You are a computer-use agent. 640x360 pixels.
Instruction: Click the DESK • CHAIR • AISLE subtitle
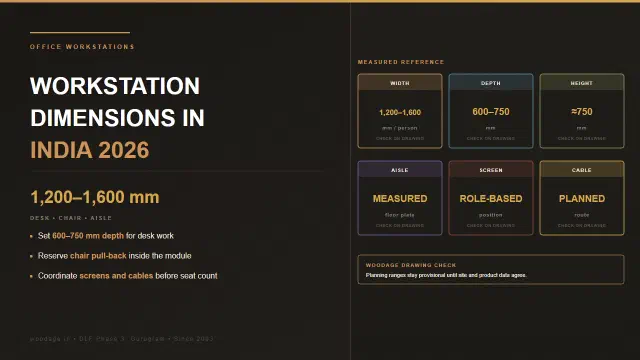coord(71,218)
